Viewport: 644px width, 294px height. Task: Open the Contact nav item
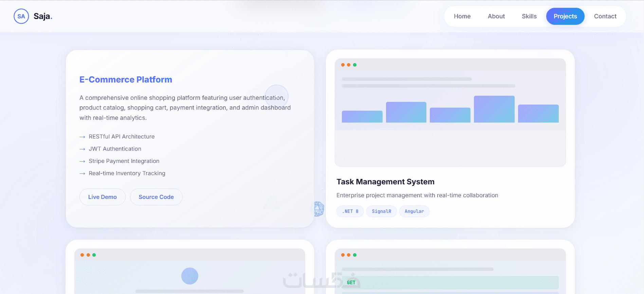(605, 16)
